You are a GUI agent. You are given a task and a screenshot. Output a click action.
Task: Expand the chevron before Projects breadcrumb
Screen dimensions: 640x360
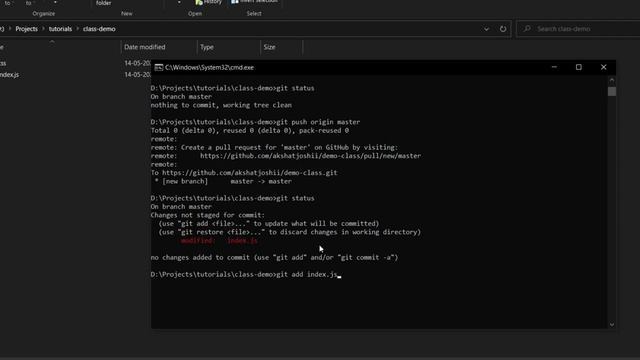click(x=10, y=29)
